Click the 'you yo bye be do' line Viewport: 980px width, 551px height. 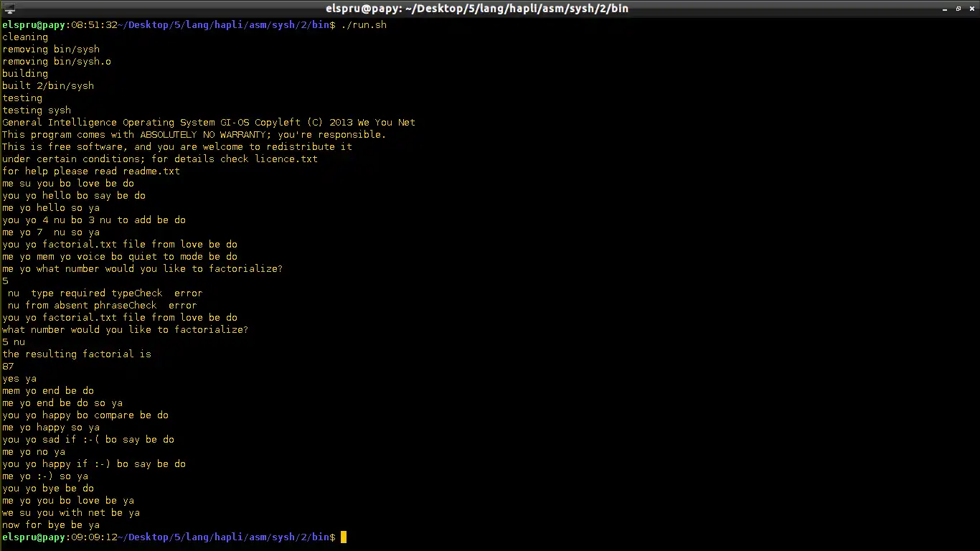click(x=48, y=489)
